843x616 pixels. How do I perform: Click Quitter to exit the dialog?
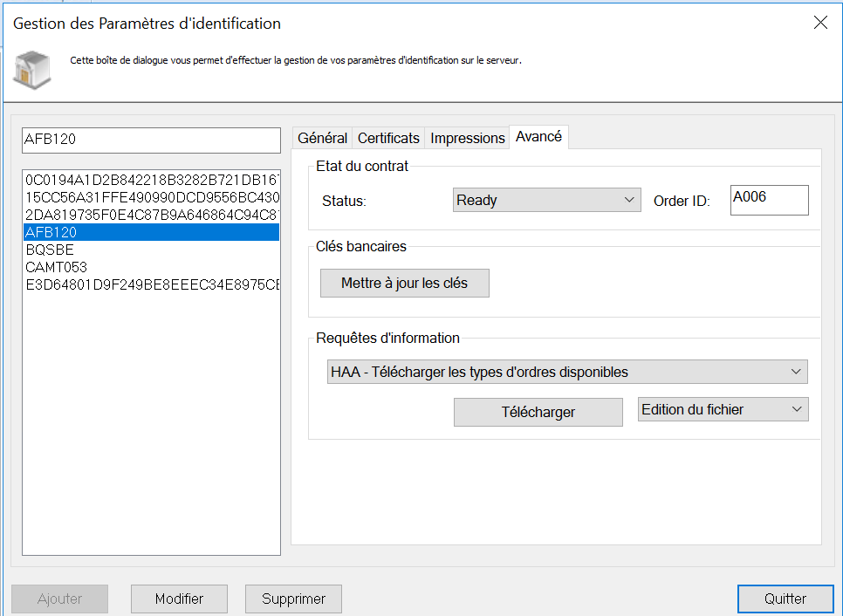click(x=785, y=599)
